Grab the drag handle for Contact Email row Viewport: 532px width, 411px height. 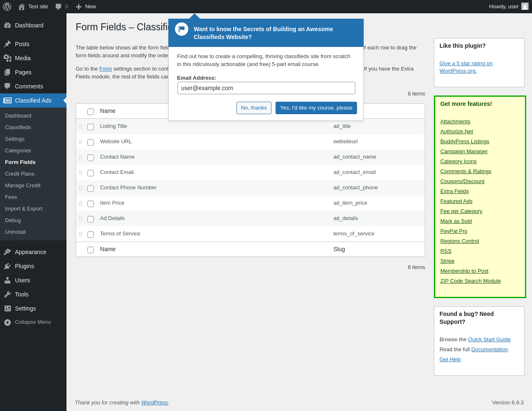click(x=81, y=173)
